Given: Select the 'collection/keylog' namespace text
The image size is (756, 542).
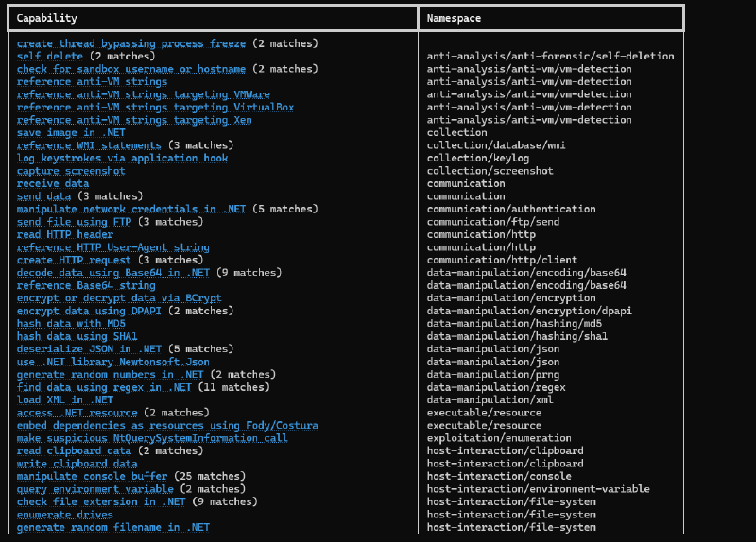Looking at the screenshot, I should point(478,159).
